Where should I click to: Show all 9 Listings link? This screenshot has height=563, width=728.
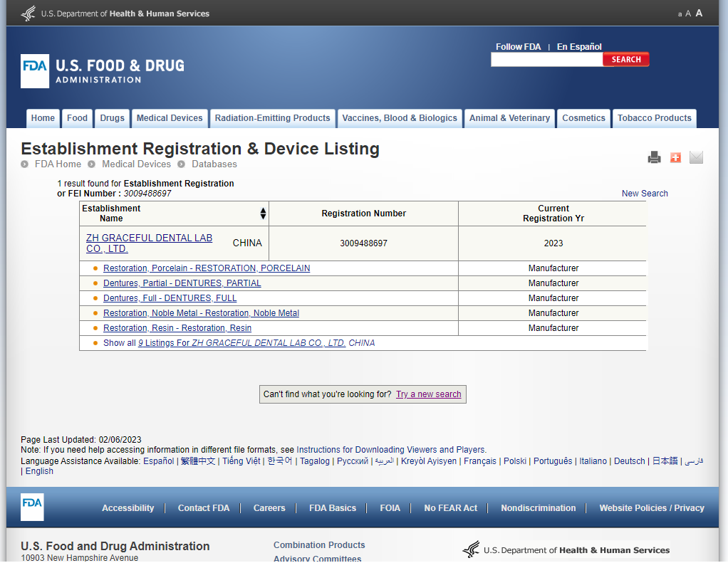(241, 343)
